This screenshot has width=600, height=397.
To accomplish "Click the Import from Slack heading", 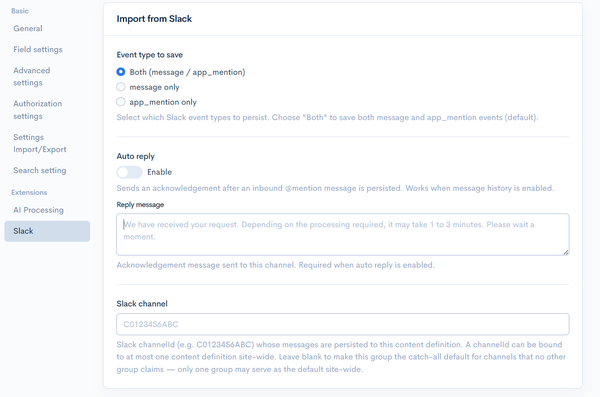I will tap(154, 19).
